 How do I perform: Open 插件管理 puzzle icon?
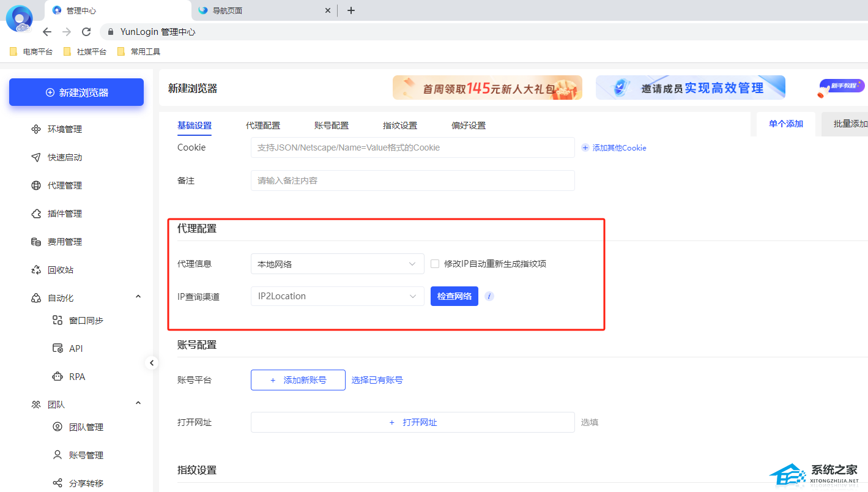(36, 214)
